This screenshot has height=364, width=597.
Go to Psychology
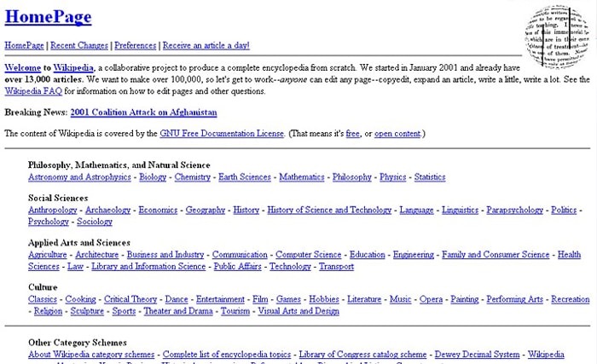pyautogui.click(x=49, y=222)
